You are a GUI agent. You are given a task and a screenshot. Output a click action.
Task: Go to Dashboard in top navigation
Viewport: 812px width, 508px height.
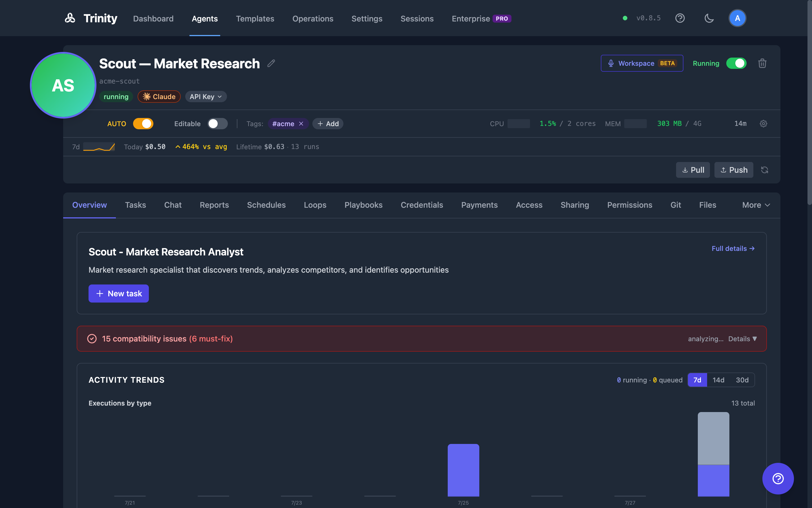(x=153, y=18)
